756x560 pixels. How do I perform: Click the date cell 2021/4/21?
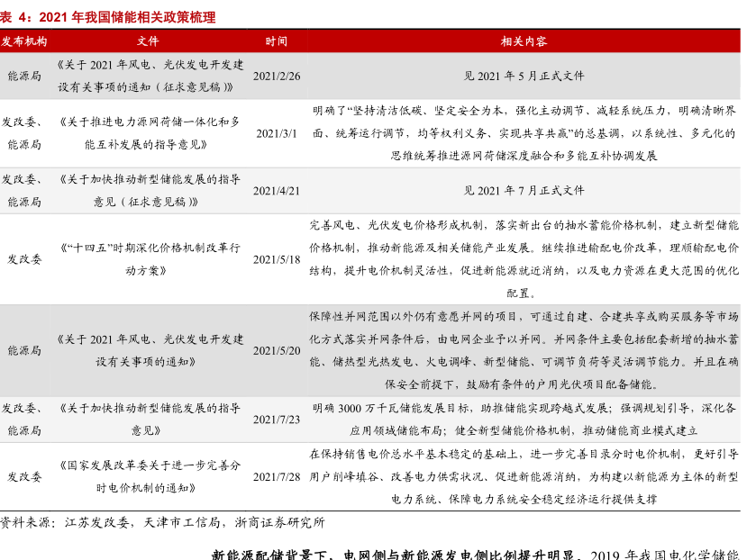point(277,191)
